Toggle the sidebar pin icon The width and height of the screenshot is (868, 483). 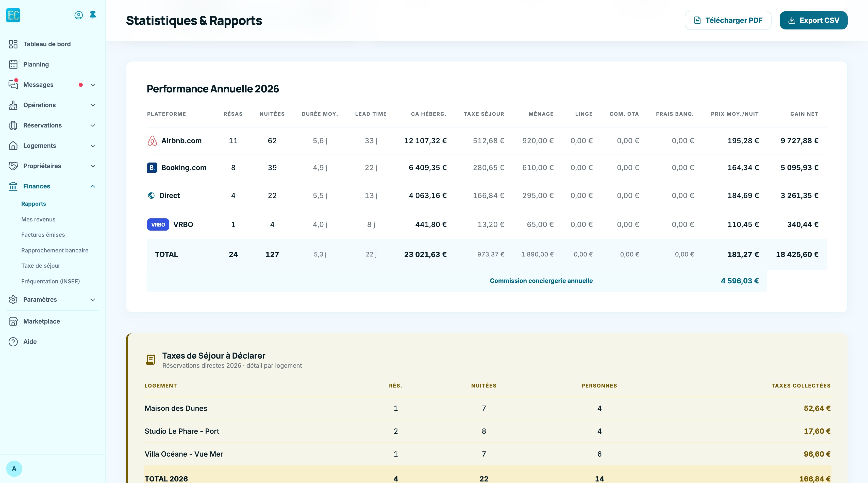coord(93,15)
